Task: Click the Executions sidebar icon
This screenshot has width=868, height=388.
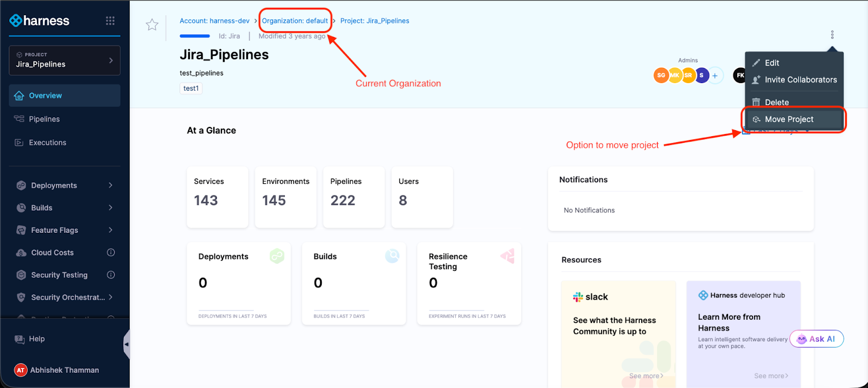Action: pos(19,143)
